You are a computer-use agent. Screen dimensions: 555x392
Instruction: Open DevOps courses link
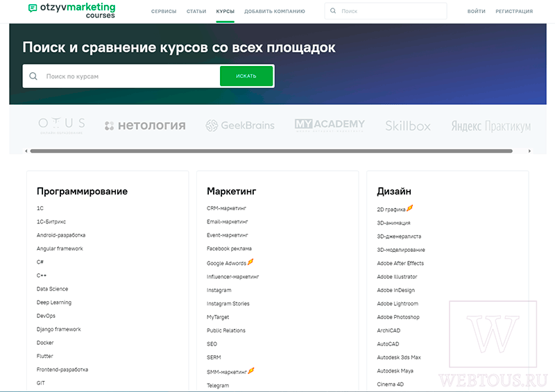pyautogui.click(x=46, y=316)
